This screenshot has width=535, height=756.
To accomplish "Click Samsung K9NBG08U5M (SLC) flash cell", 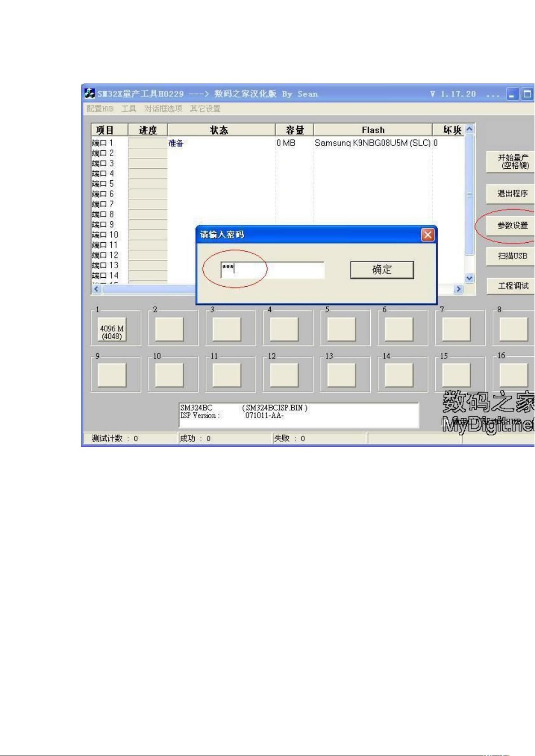I will tap(373, 143).
